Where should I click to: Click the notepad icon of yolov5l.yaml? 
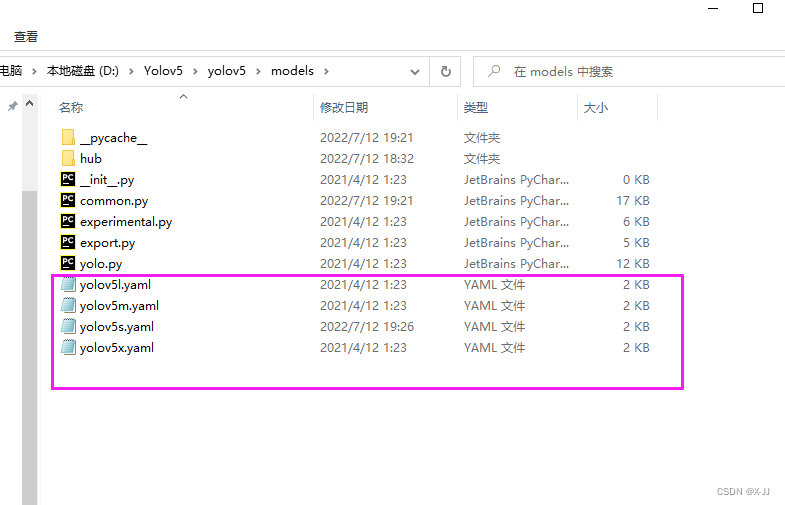click(x=68, y=284)
